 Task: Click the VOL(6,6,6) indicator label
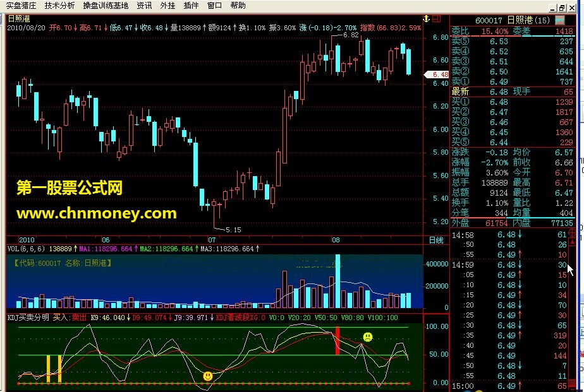pos(26,249)
